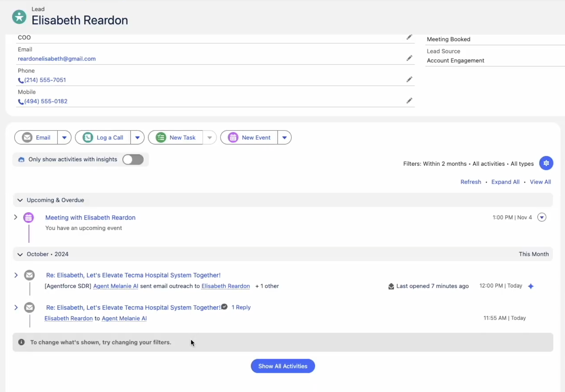
Task: Edit the Mobile number with pencil icon
Action: point(409,101)
